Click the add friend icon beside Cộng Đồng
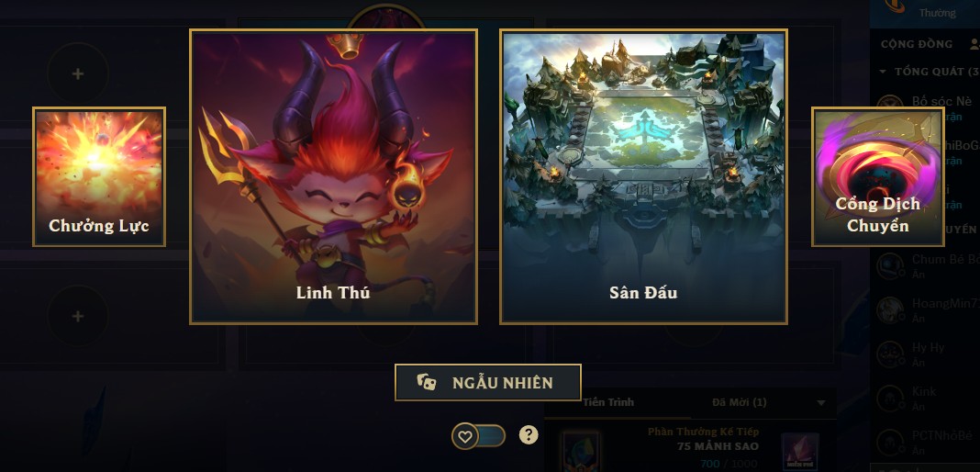This screenshot has height=472, width=980. click(974, 44)
